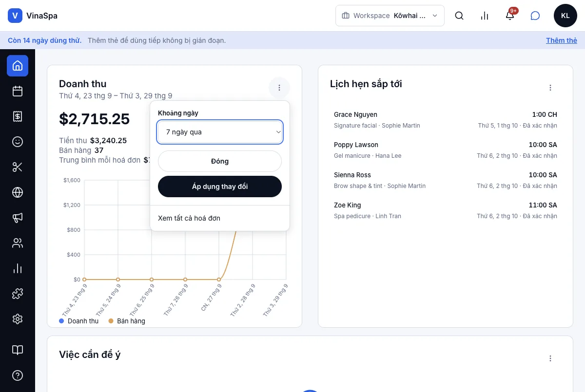Click the 'Áp dụng thay đổi' button

[220, 187]
